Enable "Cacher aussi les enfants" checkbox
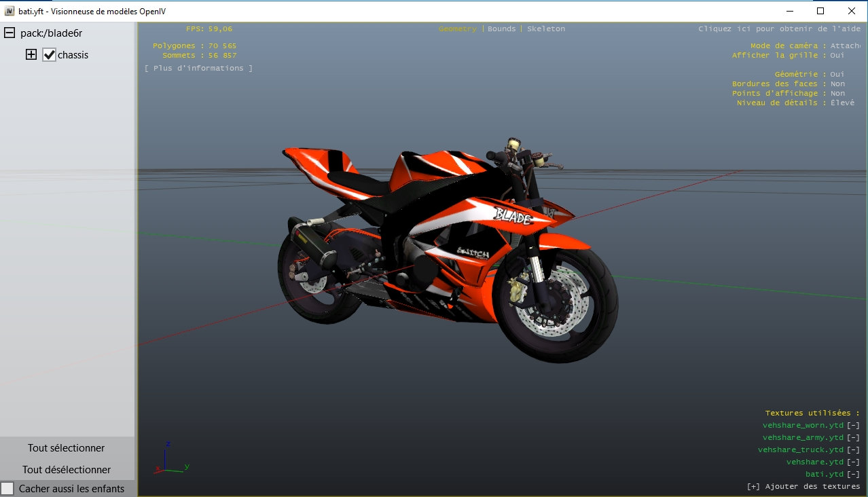 coord(7,489)
